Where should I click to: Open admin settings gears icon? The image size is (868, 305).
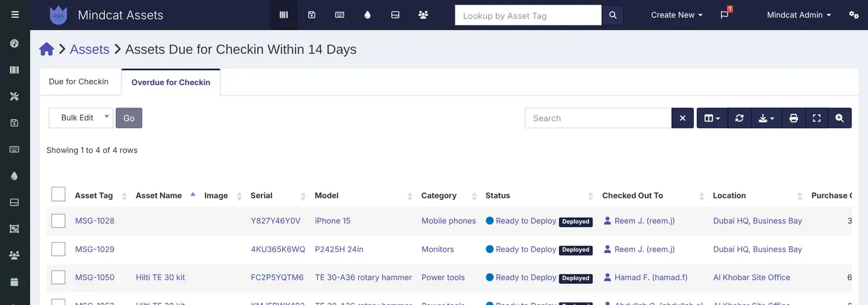pos(854,15)
